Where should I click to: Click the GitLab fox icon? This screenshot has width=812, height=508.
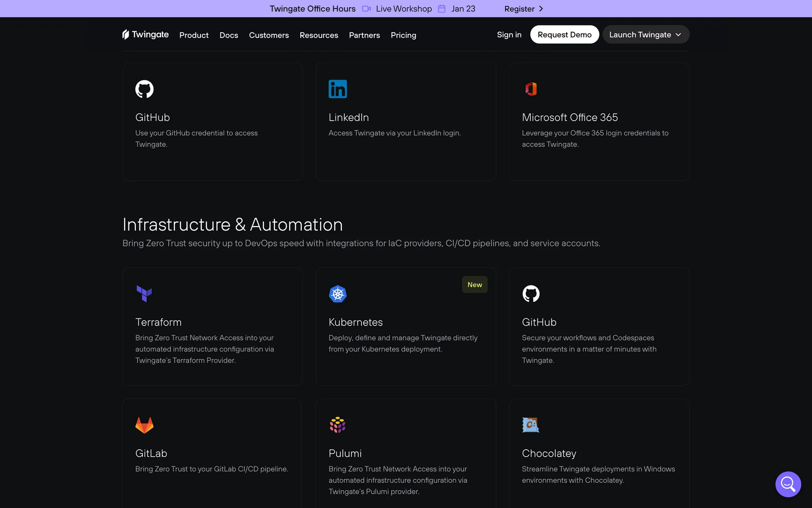[x=144, y=425]
